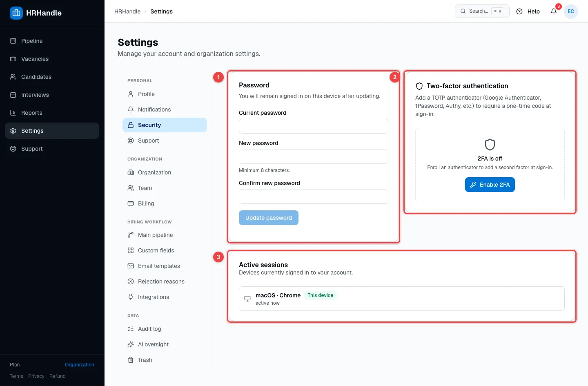Click the Help question mark icon
Screen dimensions: 588x386
[x=519, y=11]
